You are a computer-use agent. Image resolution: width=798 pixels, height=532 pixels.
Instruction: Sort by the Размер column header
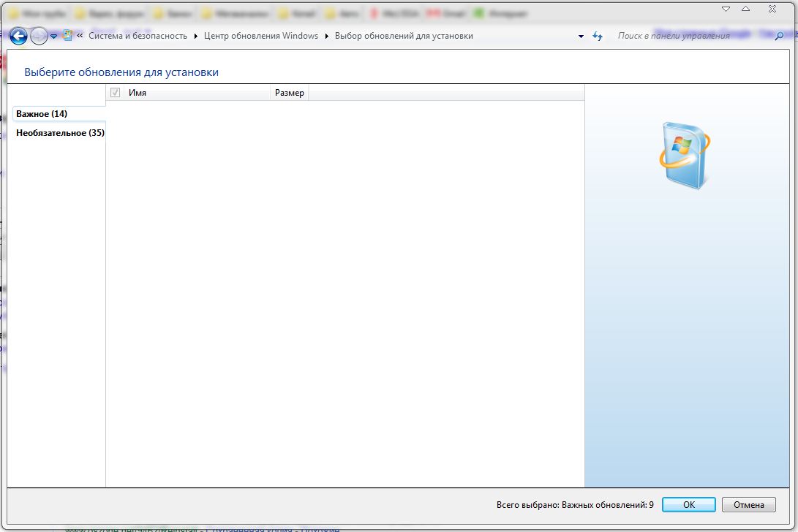[x=289, y=93]
